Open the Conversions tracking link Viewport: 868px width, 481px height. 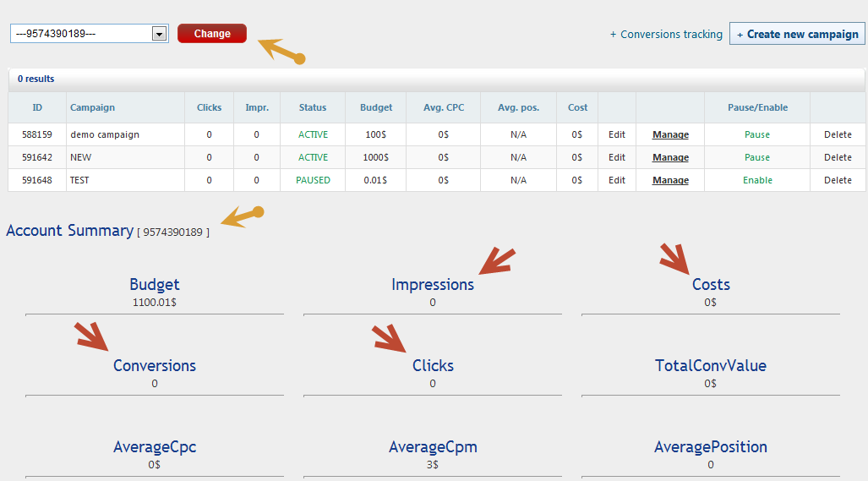coord(666,35)
